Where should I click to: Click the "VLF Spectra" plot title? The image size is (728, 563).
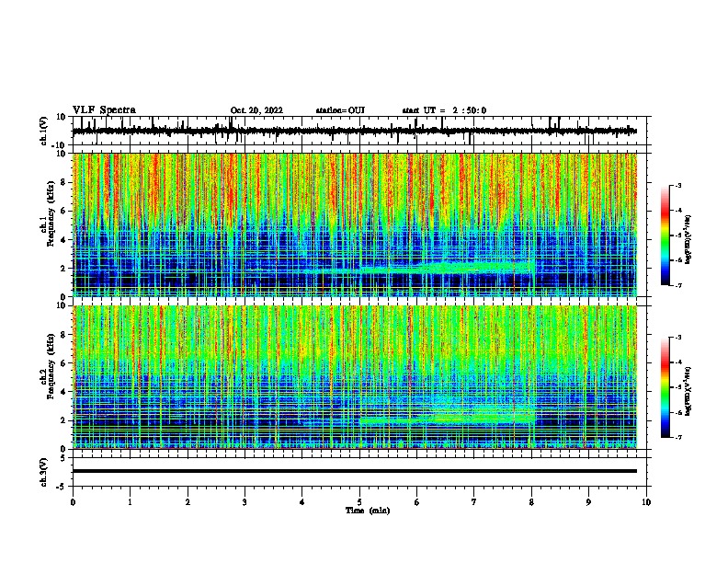104,110
